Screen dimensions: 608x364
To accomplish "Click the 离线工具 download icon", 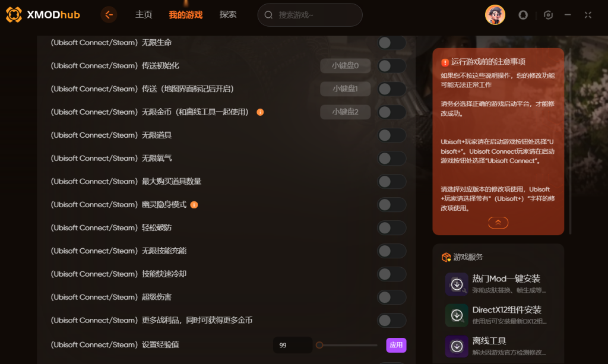I will point(457,346).
